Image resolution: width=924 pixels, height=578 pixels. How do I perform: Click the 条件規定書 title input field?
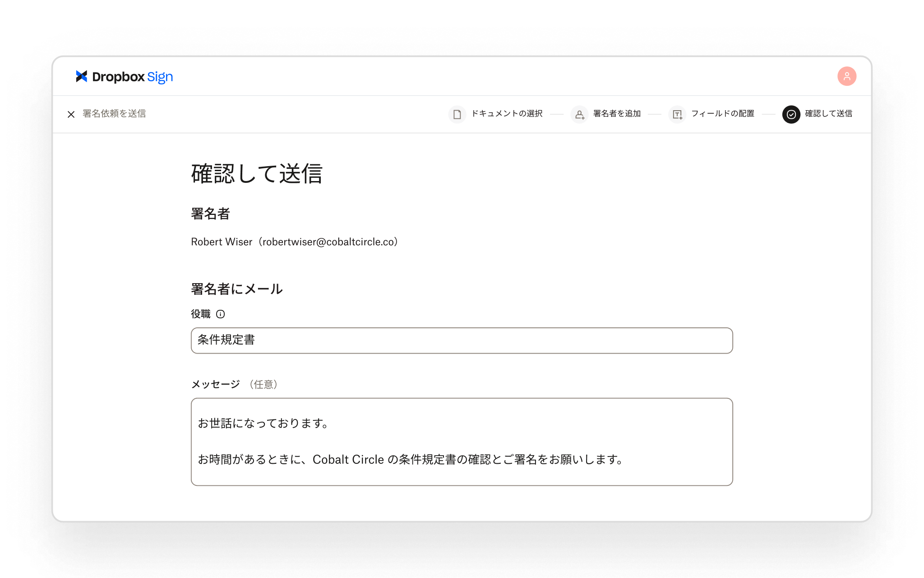(462, 340)
